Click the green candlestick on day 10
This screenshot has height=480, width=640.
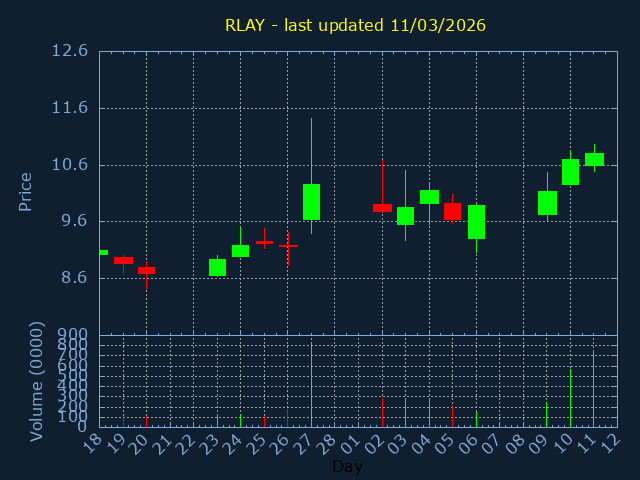(x=570, y=172)
